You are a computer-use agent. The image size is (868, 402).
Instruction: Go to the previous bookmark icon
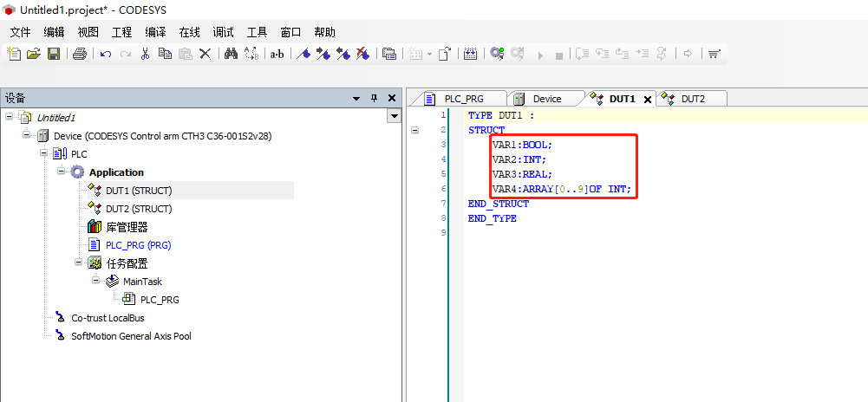[343, 54]
